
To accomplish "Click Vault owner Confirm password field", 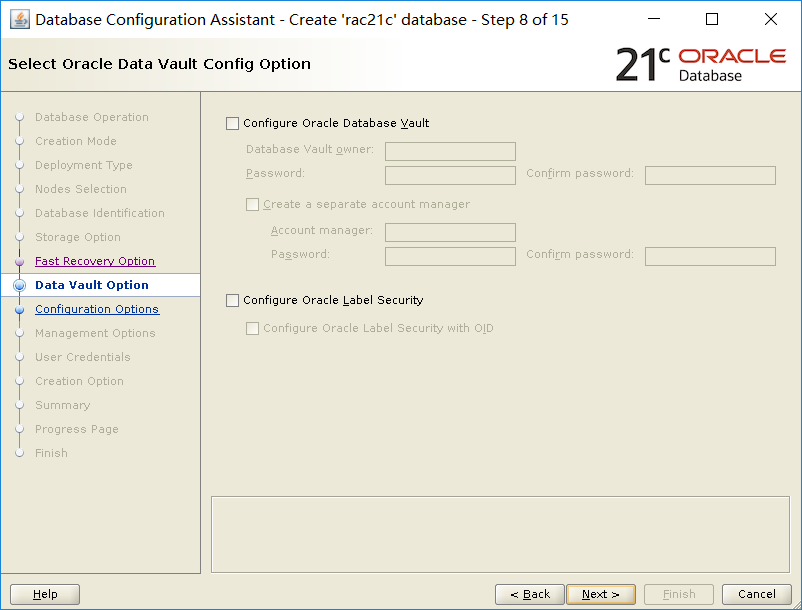I will (710, 175).
